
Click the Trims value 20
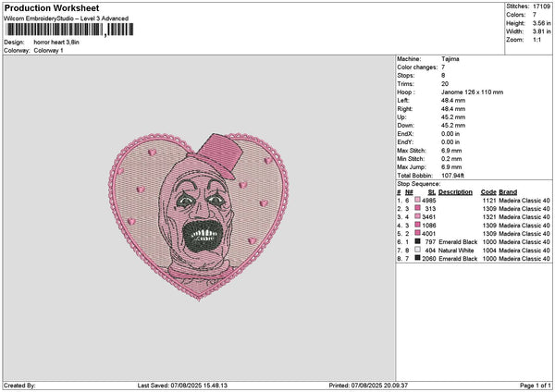tap(445, 84)
